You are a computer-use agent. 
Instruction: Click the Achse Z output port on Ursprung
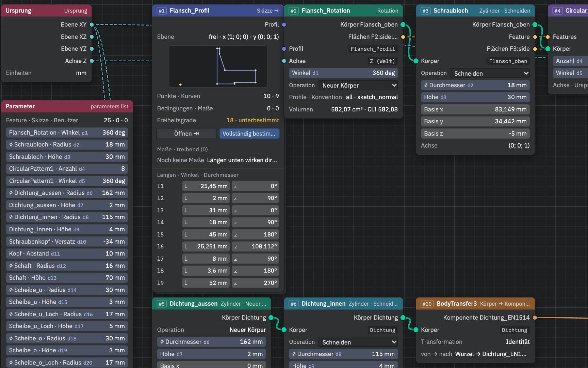[x=92, y=61]
